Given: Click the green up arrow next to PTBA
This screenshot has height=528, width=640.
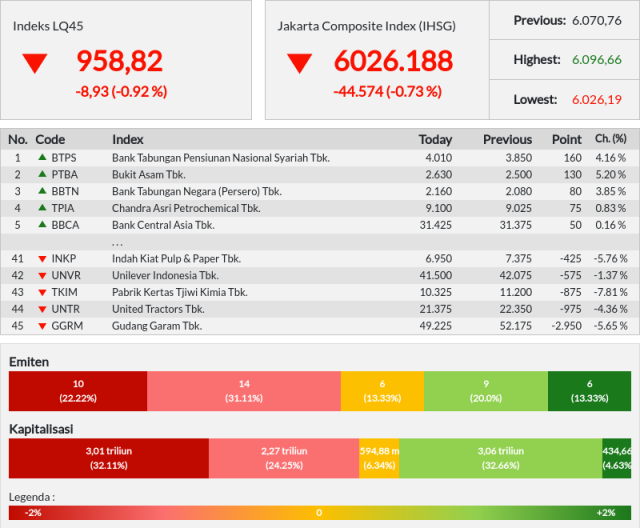Looking at the screenshot, I should (x=42, y=174).
